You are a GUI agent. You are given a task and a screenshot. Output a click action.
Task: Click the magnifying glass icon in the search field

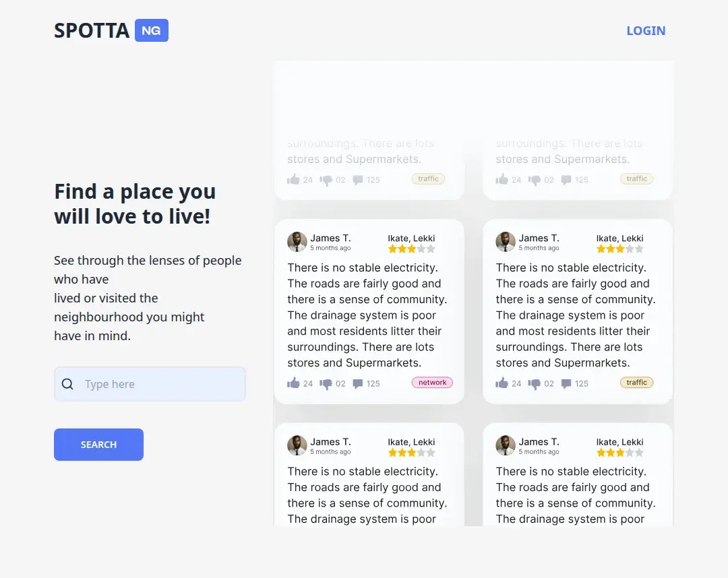[67, 383]
